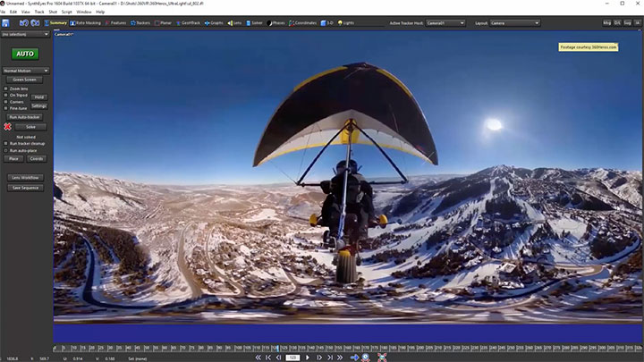Open the Script menu
The height and width of the screenshot is (362, 644).
point(66,12)
